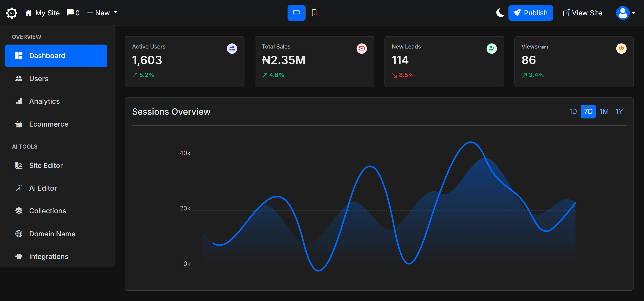Click the Total Sales cash icon
This screenshot has height=301, width=644.
point(361,49)
